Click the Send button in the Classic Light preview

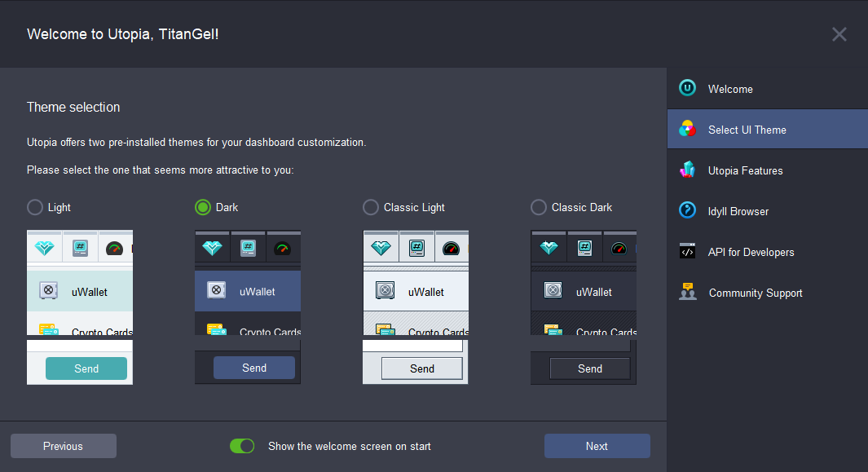[422, 368]
